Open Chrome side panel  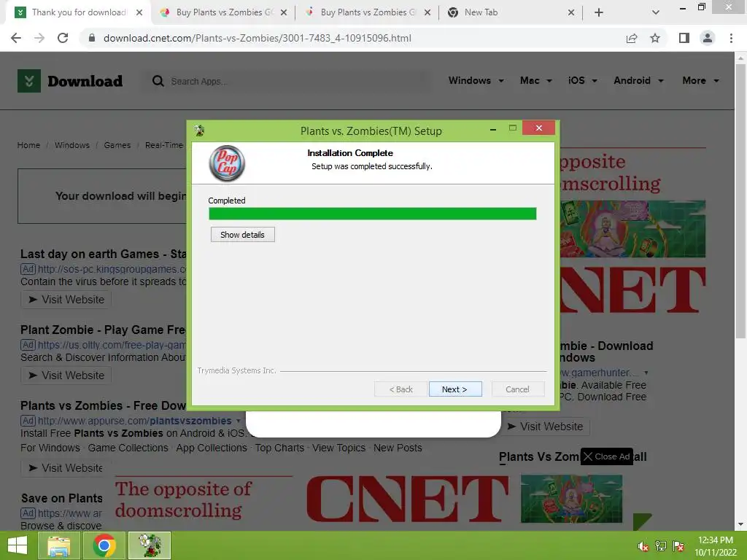pos(684,38)
